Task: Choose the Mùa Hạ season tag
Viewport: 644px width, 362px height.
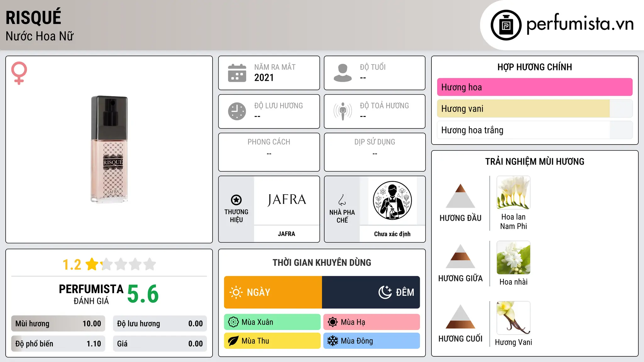Action: [372, 322]
